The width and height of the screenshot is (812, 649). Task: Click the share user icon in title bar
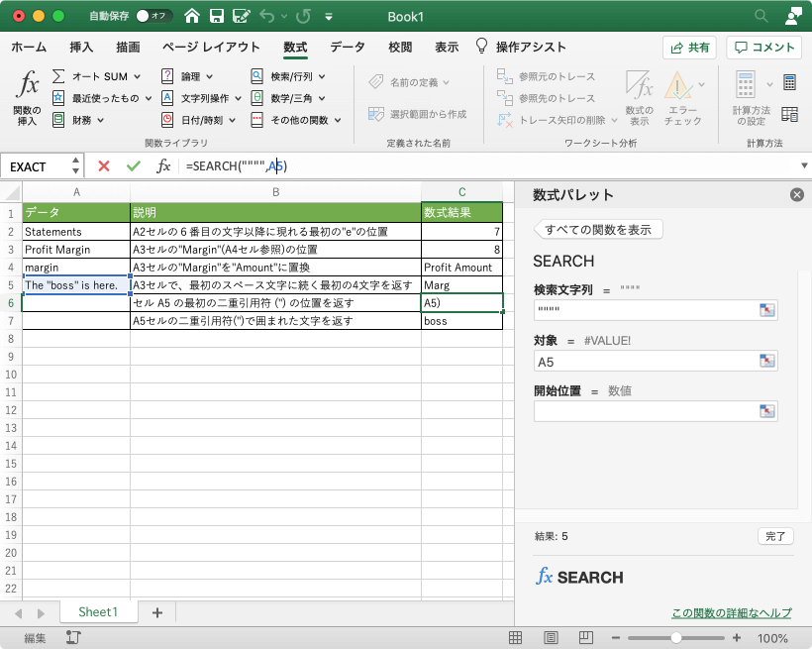793,16
